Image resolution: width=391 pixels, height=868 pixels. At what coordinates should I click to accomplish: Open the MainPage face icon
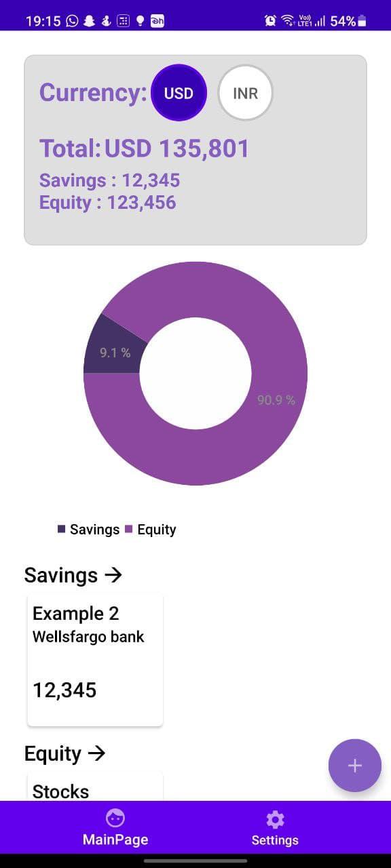[x=115, y=818]
